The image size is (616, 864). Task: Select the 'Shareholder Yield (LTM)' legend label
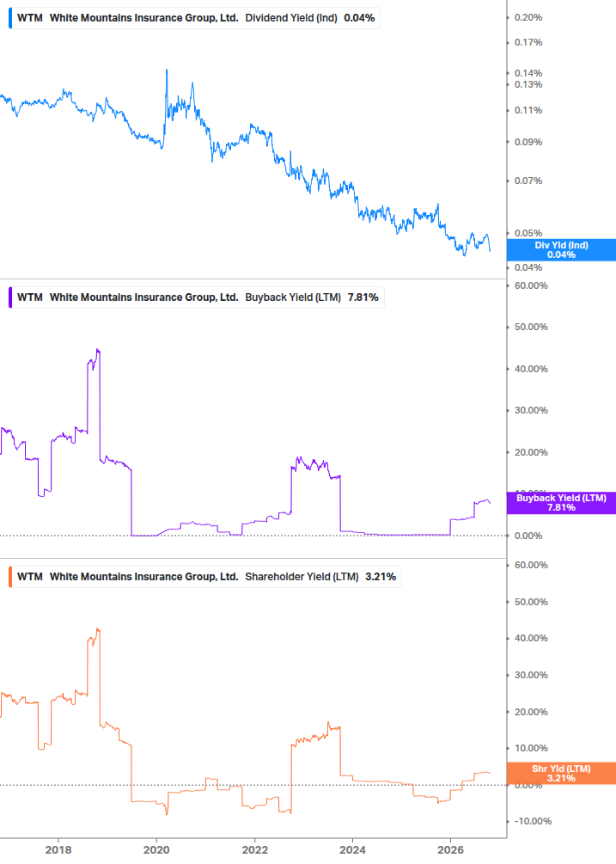tap(302, 577)
